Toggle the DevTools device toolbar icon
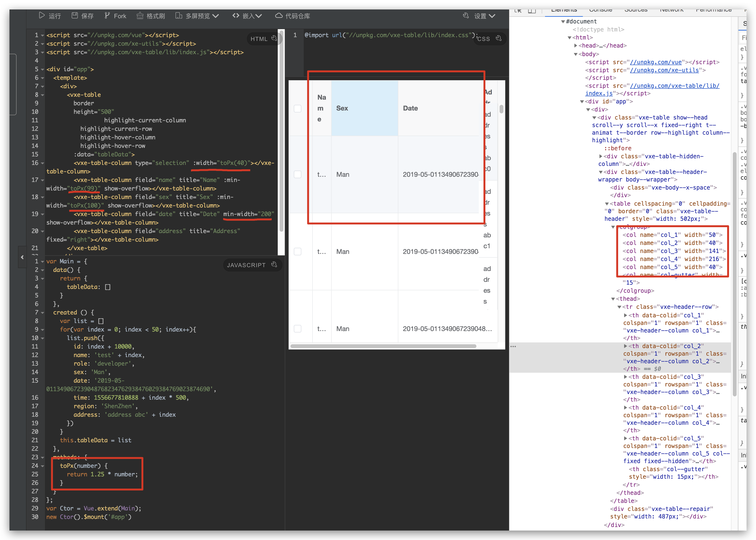 pyautogui.click(x=532, y=11)
